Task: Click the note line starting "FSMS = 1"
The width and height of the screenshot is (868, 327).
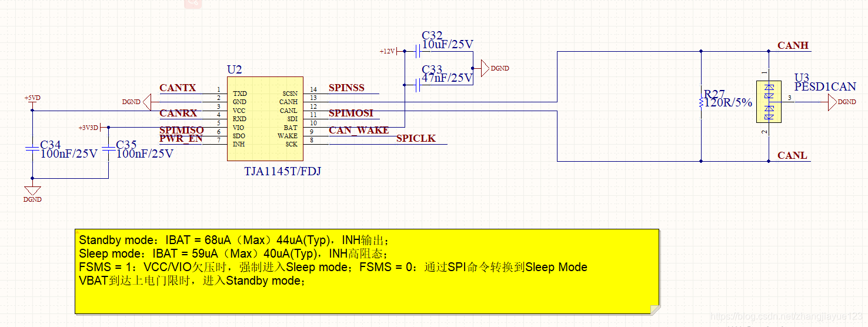Action: tap(333, 268)
